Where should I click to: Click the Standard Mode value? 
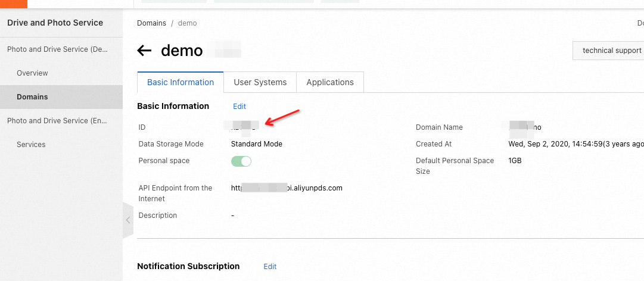tap(256, 144)
